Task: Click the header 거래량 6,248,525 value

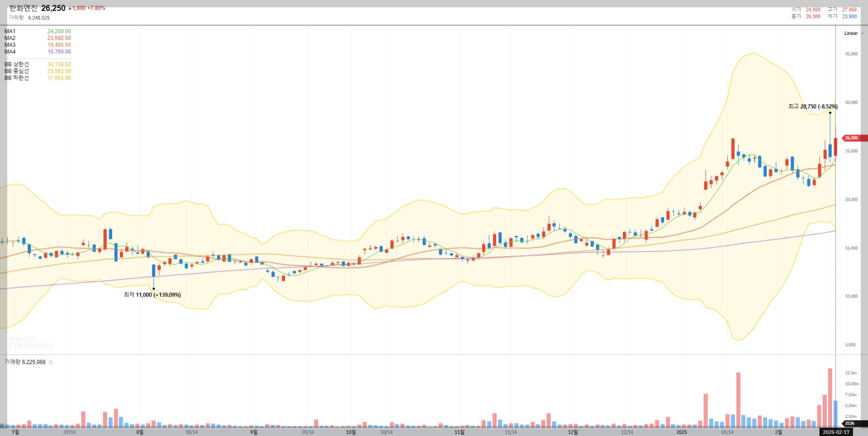Action: point(39,18)
